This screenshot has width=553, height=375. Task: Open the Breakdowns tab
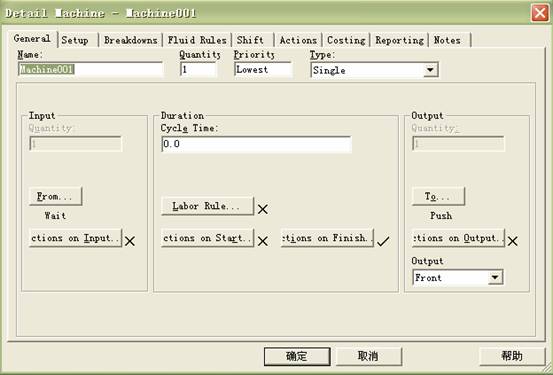[130, 40]
